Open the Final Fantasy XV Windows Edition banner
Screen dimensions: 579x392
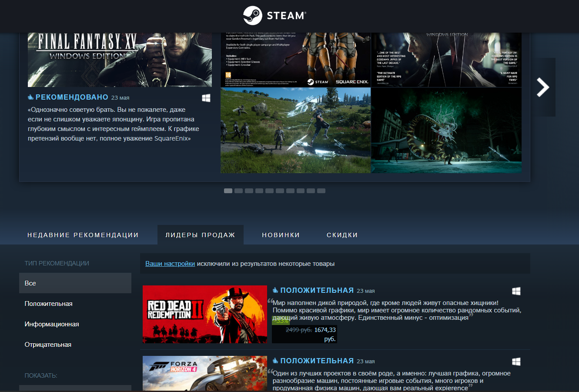coord(120,60)
